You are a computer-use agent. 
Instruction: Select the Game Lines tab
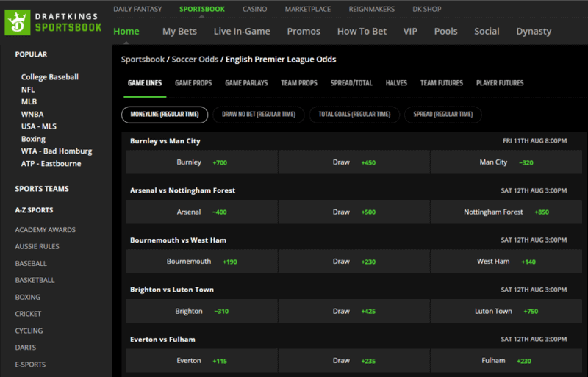pyautogui.click(x=145, y=83)
